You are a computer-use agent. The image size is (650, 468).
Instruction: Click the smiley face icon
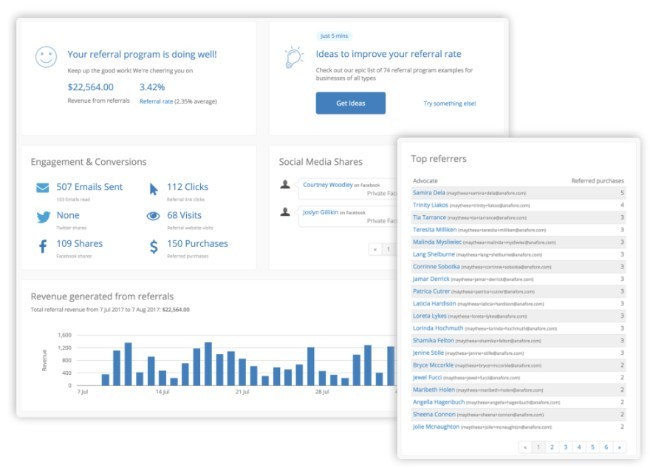[x=46, y=57]
